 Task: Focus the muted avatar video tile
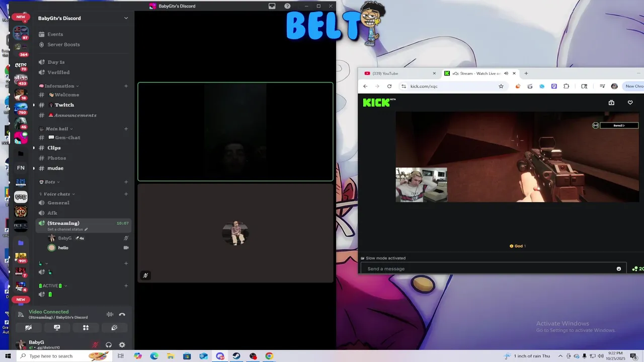point(235,233)
